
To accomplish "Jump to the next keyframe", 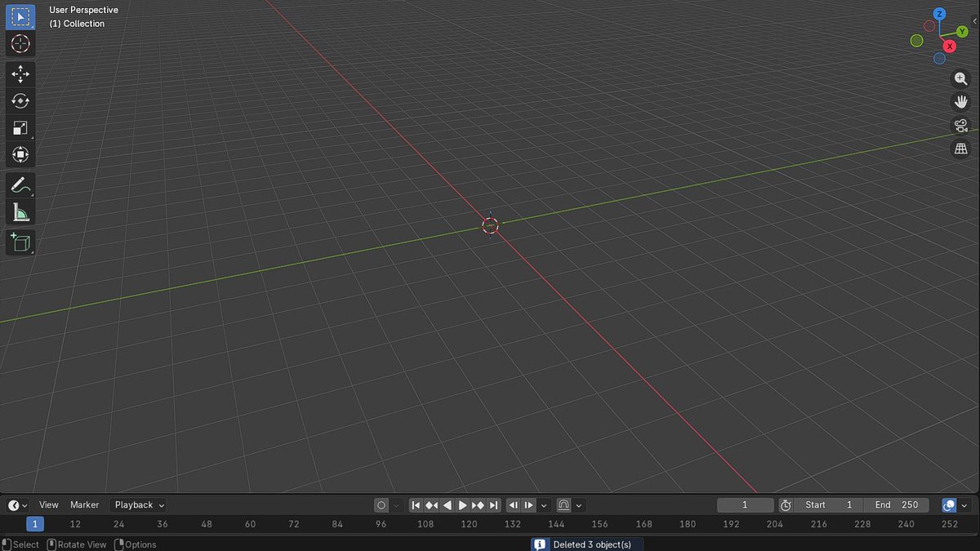I will (478, 505).
